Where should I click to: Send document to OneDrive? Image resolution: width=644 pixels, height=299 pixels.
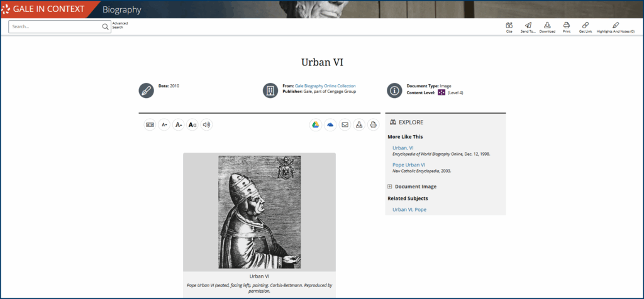click(x=330, y=124)
